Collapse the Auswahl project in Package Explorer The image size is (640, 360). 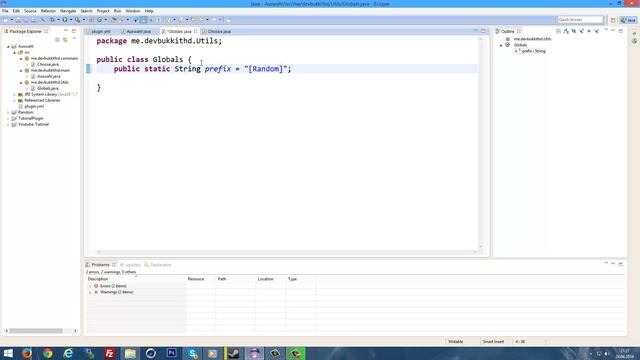tap(8, 47)
